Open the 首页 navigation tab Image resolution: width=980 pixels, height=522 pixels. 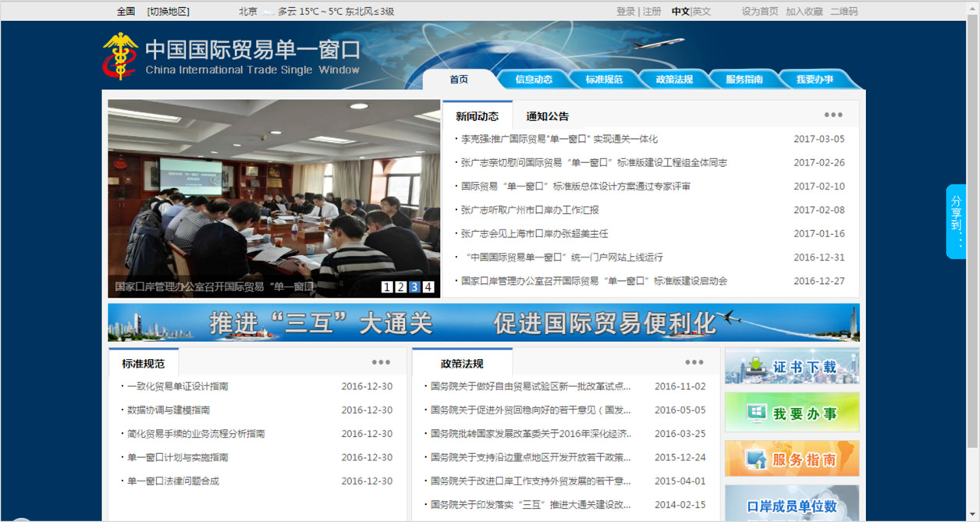coord(459,80)
